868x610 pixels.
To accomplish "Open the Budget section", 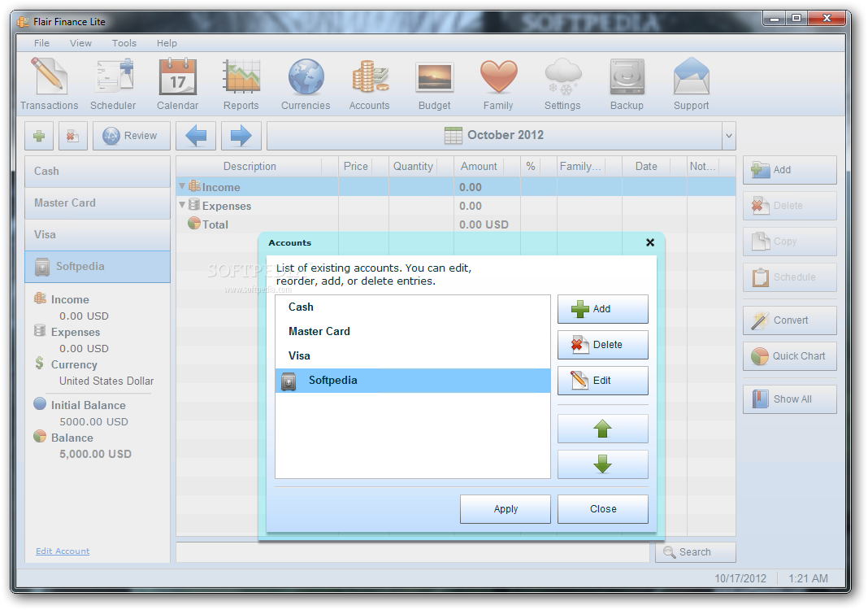I will 434,85.
